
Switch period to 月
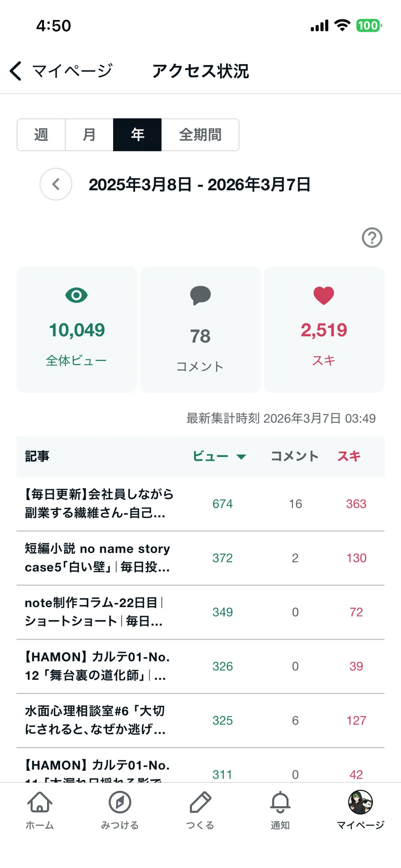(90, 135)
